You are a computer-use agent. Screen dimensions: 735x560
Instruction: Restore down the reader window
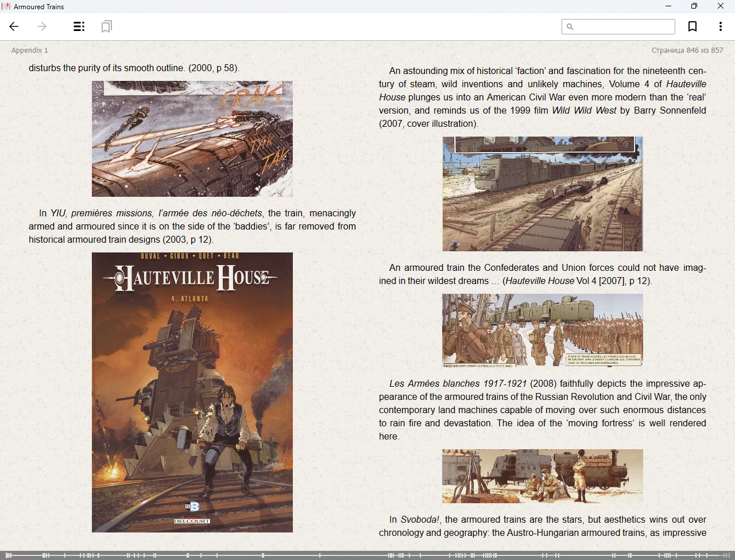pos(694,6)
